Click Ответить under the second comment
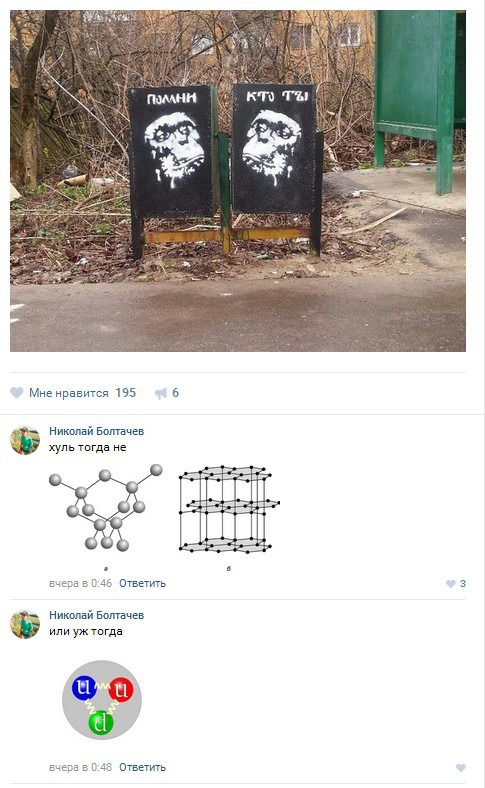485x788 pixels. pos(142,767)
